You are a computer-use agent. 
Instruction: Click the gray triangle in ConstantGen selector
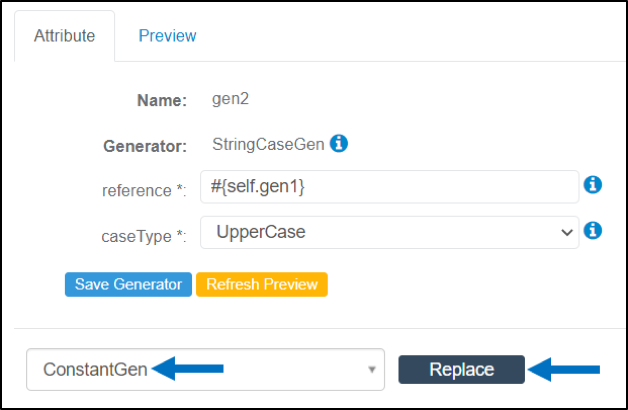[372, 370]
